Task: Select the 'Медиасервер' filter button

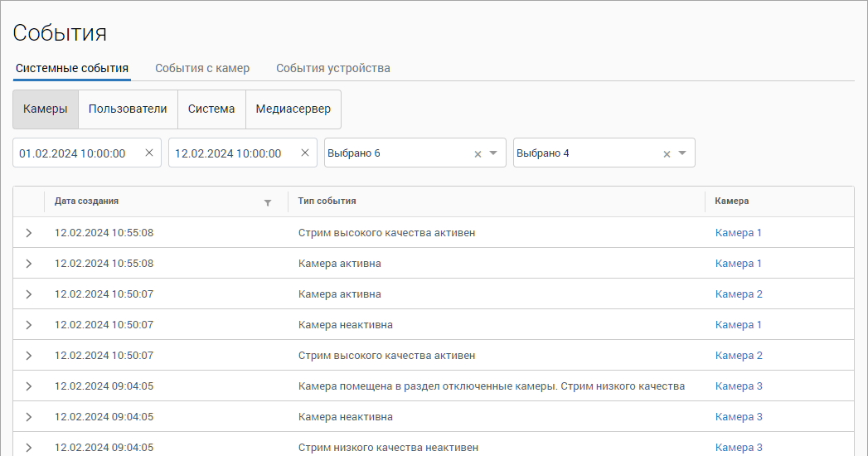Action: [293, 109]
